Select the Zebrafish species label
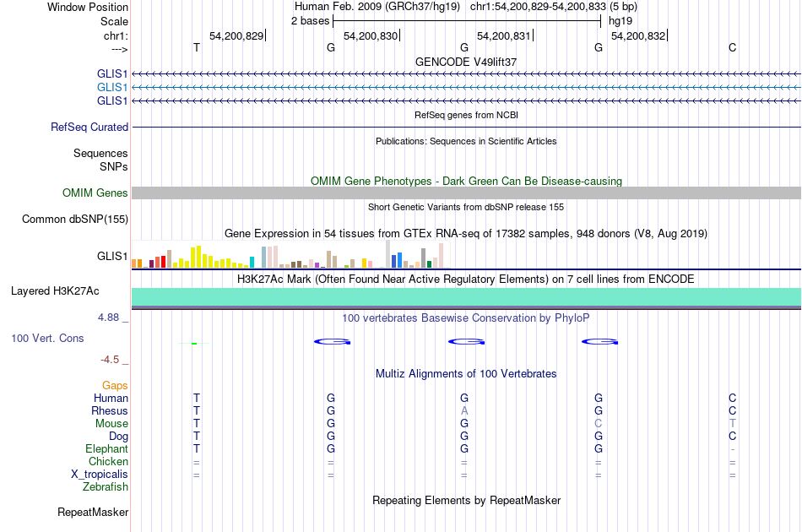The image size is (802, 532). click(x=106, y=486)
